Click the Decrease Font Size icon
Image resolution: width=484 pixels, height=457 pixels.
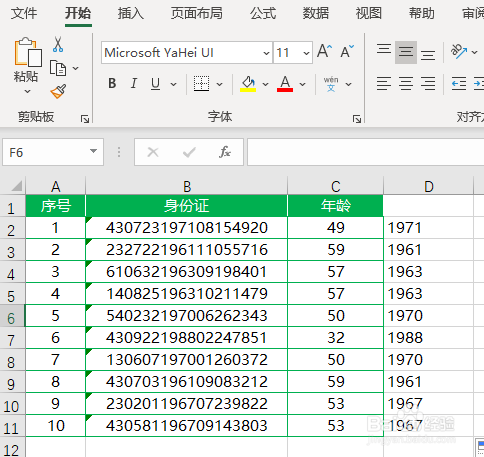(347, 52)
